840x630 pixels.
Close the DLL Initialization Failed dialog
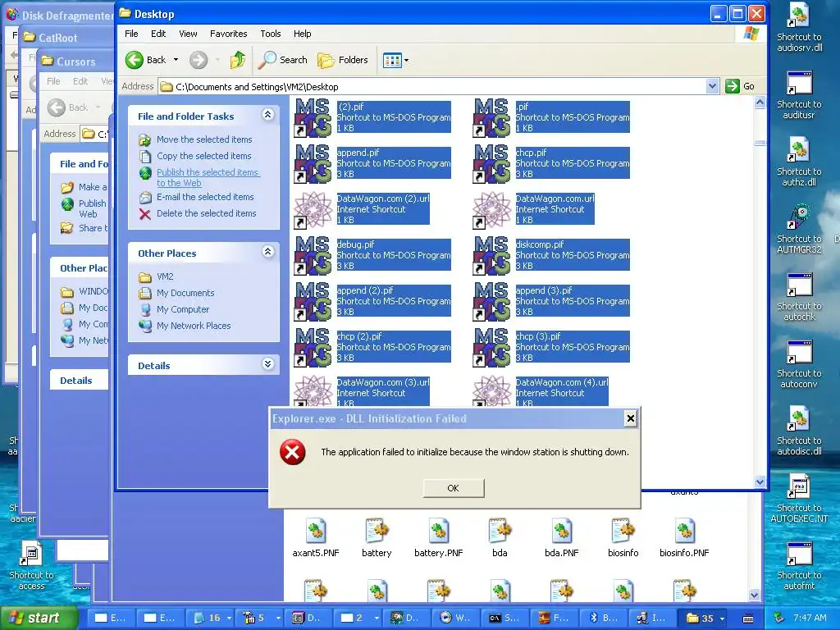[631, 418]
